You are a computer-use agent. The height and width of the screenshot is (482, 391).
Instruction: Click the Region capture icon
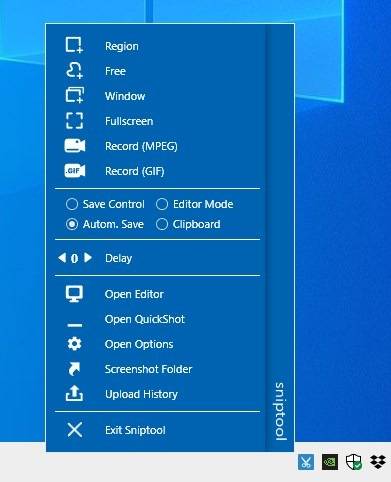[x=74, y=45]
